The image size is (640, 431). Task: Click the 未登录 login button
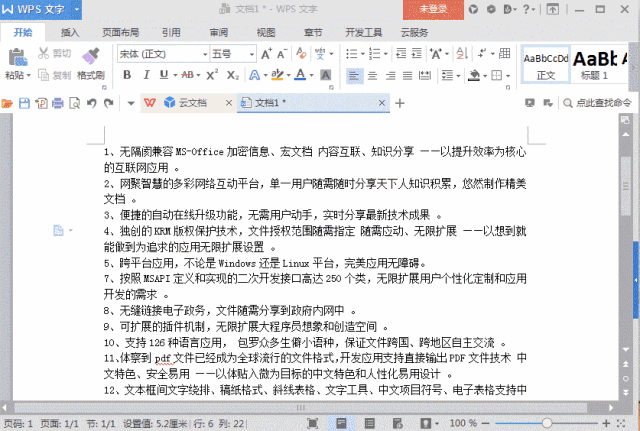tap(433, 9)
